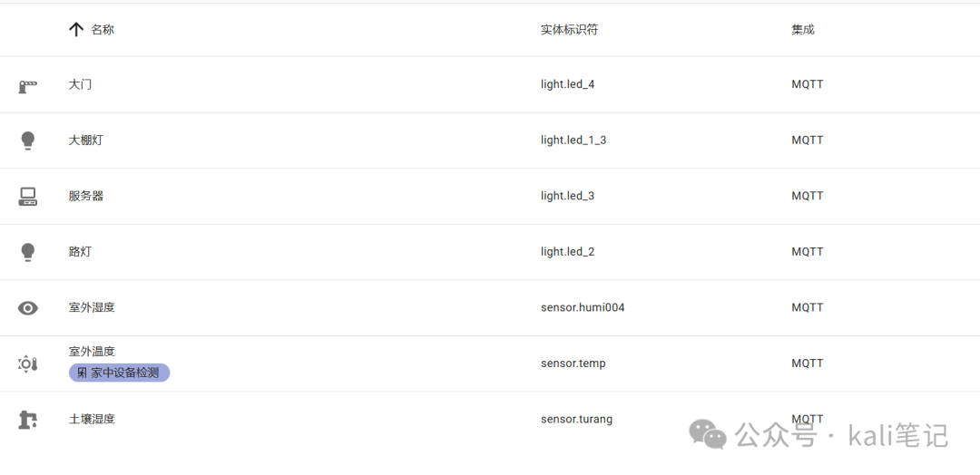The height and width of the screenshot is (475, 980).
Task: Open the 大棚灯 entity name
Action: tap(85, 141)
